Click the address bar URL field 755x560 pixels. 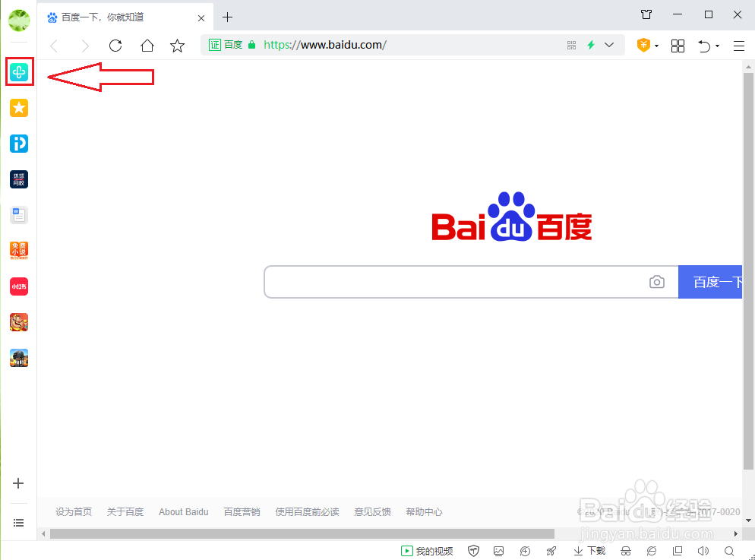[412, 46]
